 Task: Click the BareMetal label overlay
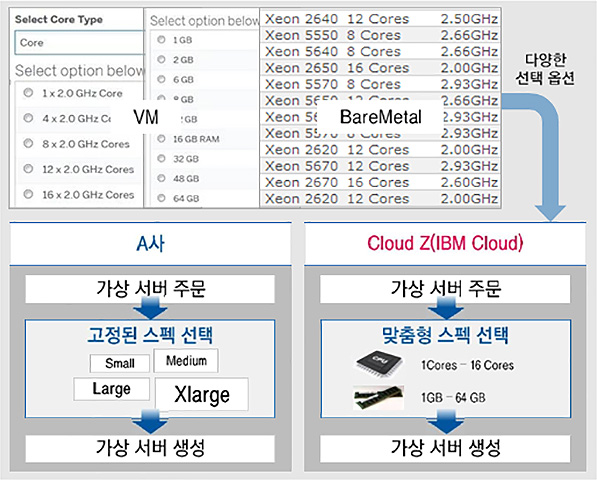pos(380,117)
